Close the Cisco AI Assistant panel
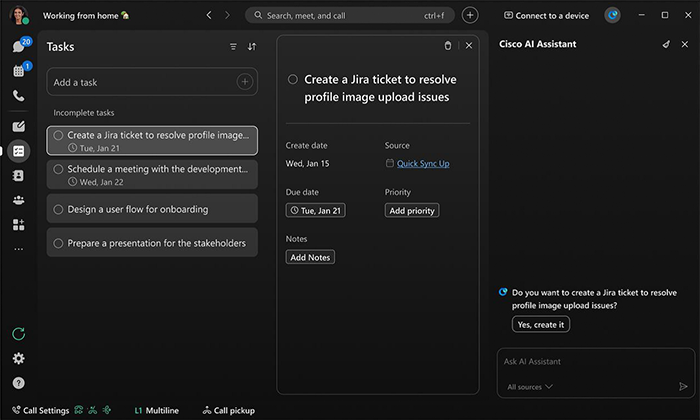 [x=685, y=44]
